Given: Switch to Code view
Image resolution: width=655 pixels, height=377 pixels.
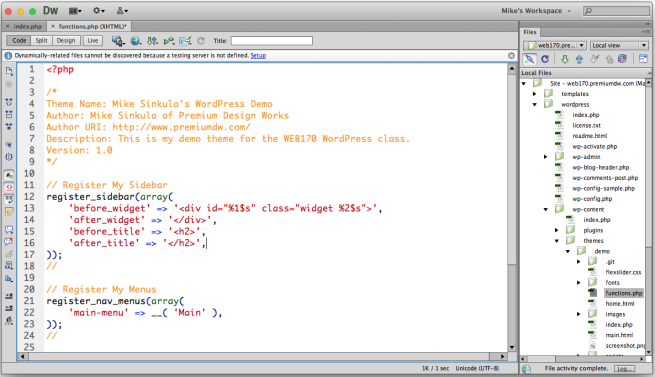Looking at the screenshot, I should (19, 41).
